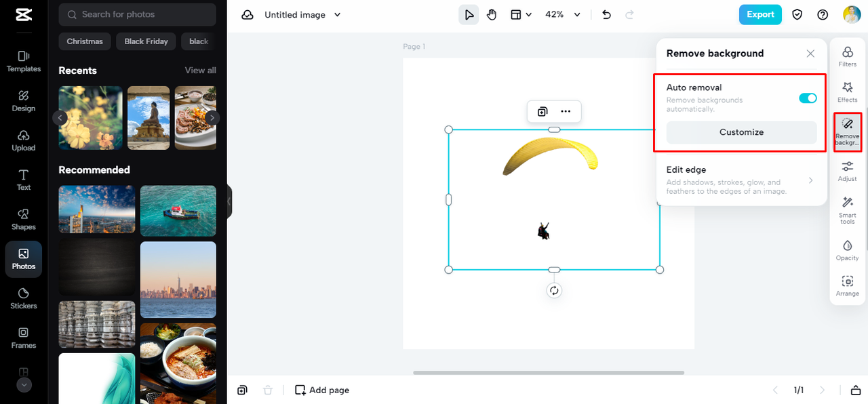Open the Effects tool
Viewport: 868px width, 404px height.
847,92
